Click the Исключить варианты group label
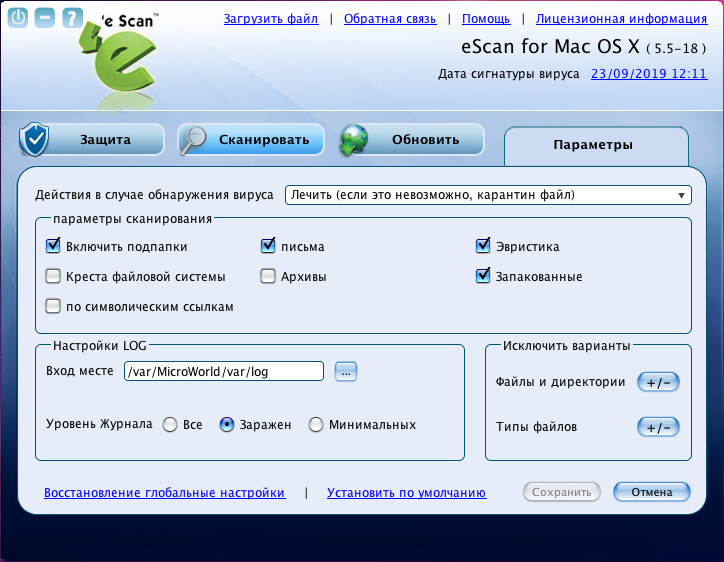724x562 pixels. [567, 345]
